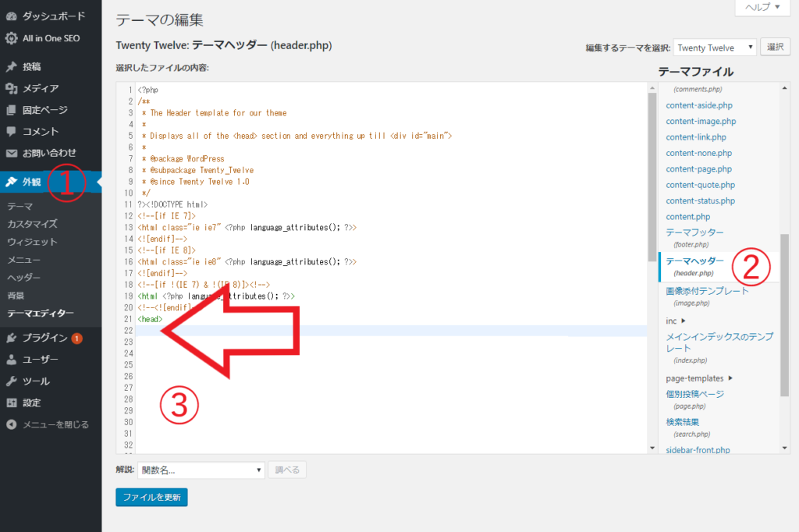Click the theme file list scrollbar thumb

[784, 315]
